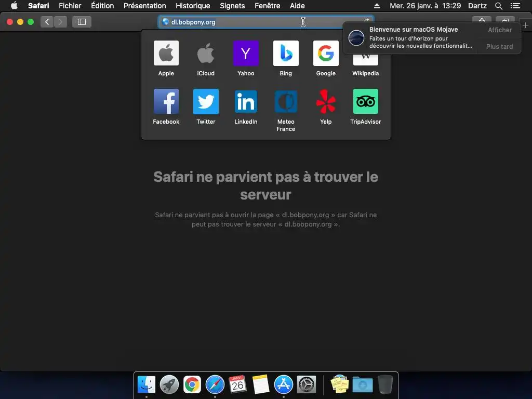532x399 pixels.
Task: Open Spotlight search magnifier icon
Action: [x=498, y=6]
